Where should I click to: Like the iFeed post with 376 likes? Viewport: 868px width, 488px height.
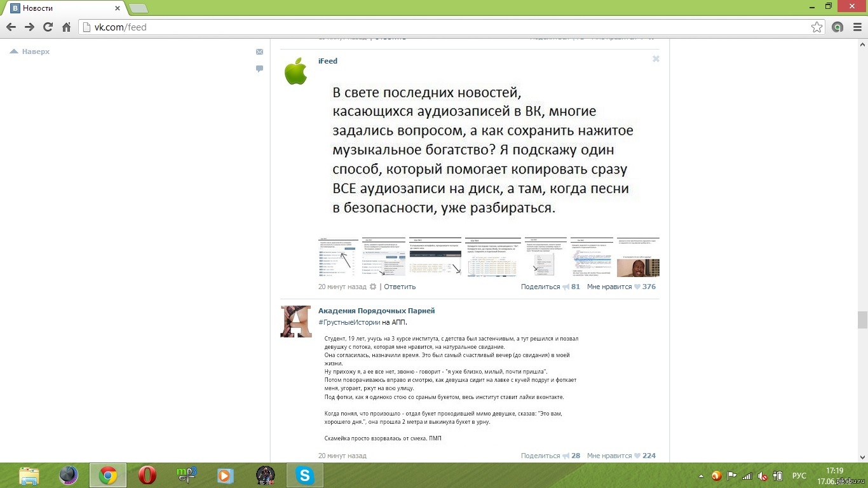click(x=621, y=287)
